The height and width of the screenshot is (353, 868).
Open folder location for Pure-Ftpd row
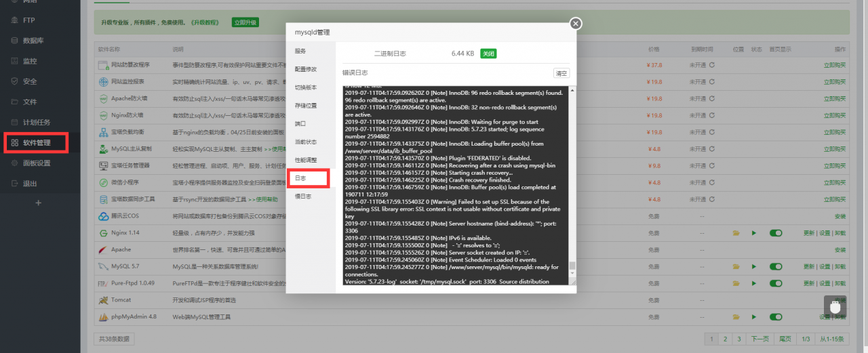tap(736, 283)
